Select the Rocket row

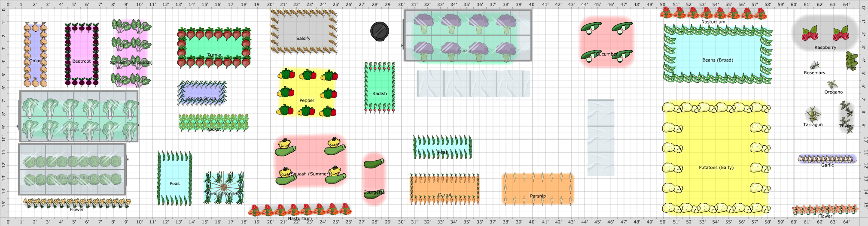[213, 123]
